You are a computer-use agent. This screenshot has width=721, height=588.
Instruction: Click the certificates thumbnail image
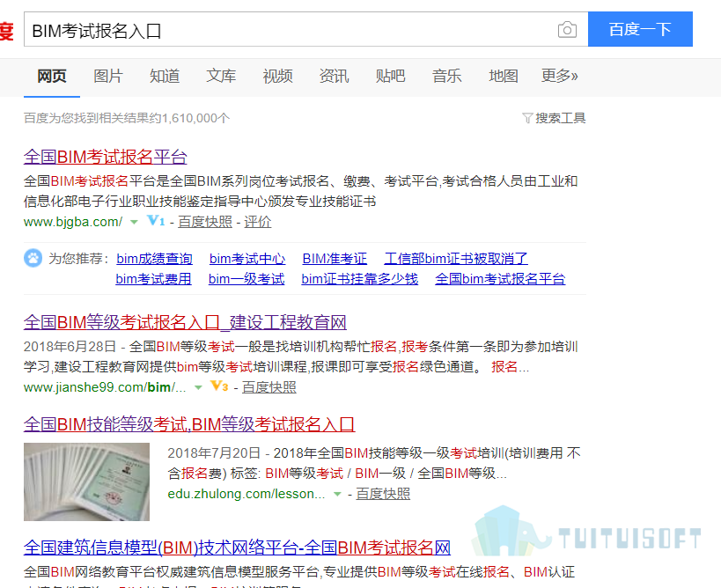(86, 481)
